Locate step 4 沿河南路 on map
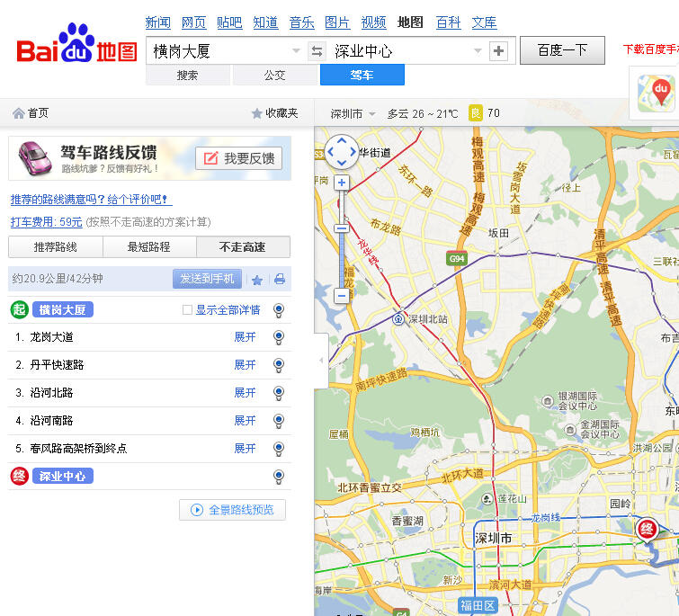 click(x=279, y=421)
